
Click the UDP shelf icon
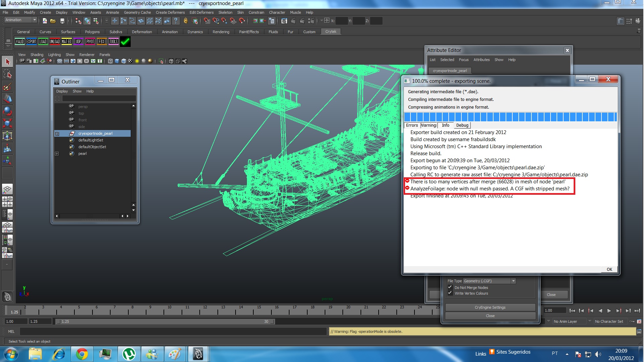pyautogui.click(x=78, y=42)
